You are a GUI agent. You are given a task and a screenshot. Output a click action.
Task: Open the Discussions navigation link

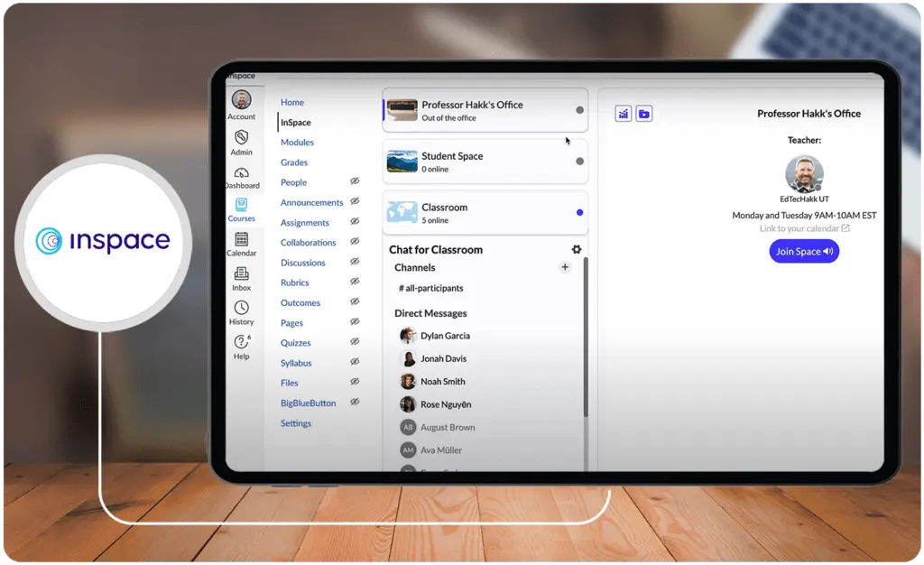click(x=303, y=262)
